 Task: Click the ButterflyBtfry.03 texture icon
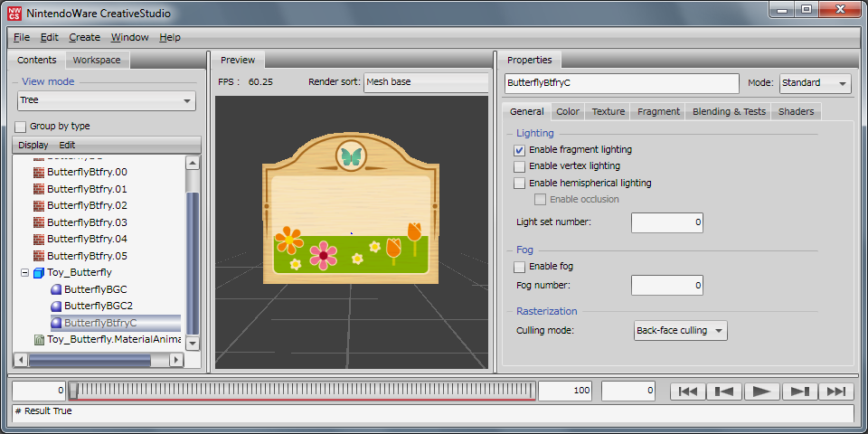39,222
